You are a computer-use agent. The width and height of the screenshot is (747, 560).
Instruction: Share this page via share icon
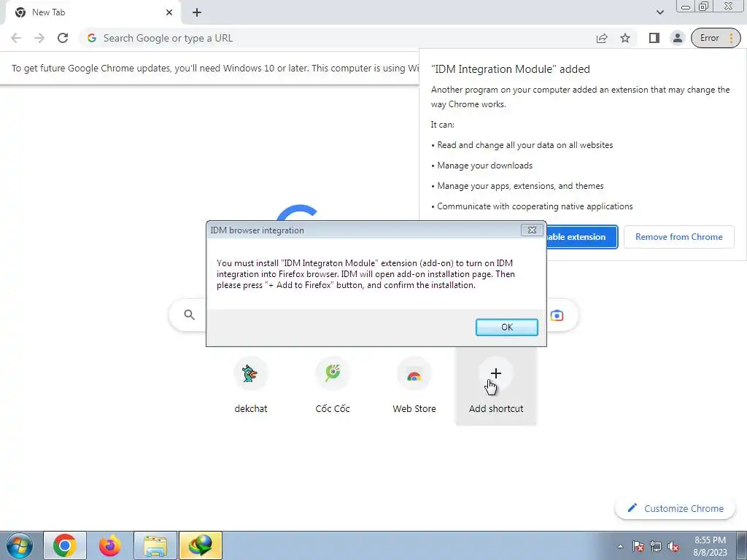(x=602, y=38)
